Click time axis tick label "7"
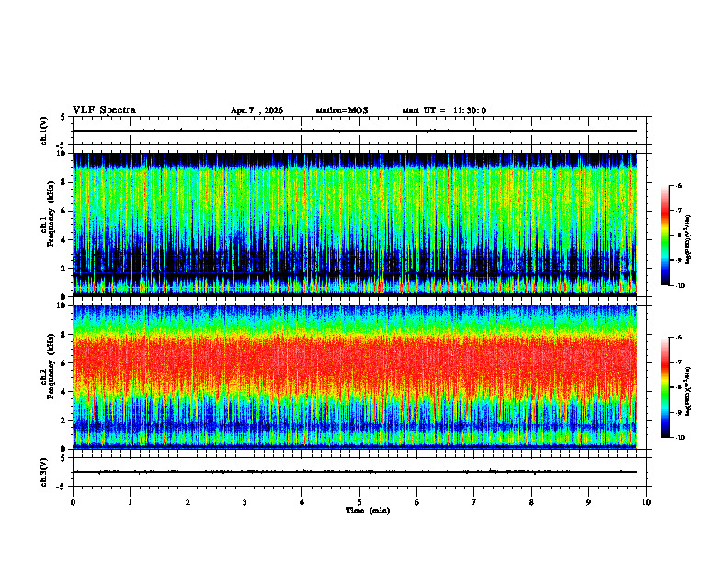The width and height of the screenshot is (728, 563). coord(474,502)
